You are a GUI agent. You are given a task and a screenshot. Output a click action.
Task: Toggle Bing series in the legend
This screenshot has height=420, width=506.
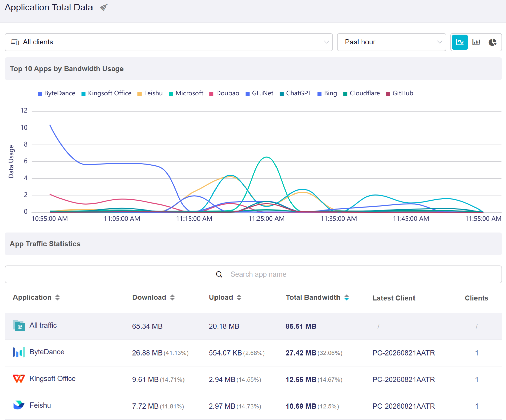(327, 93)
